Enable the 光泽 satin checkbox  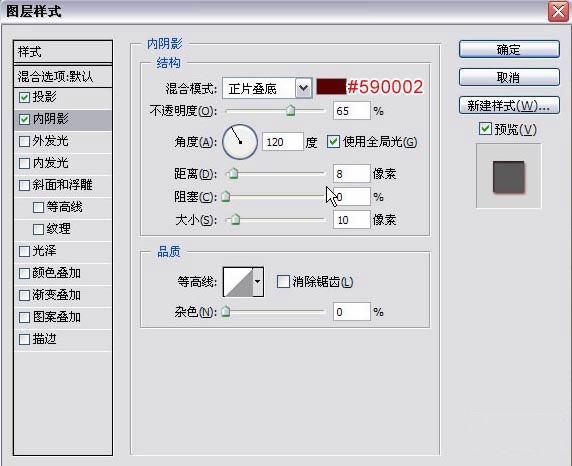pos(24,251)
